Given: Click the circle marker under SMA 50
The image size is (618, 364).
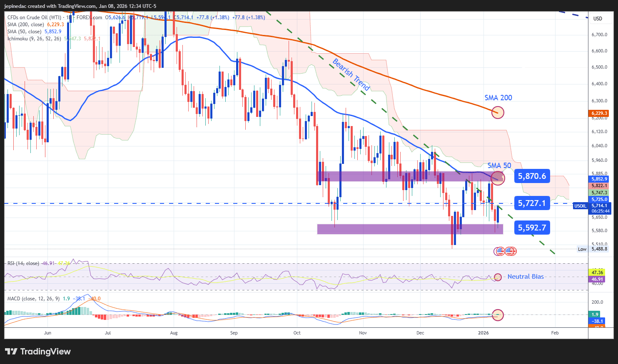Looking at the screenshot, I should point(498,178).
